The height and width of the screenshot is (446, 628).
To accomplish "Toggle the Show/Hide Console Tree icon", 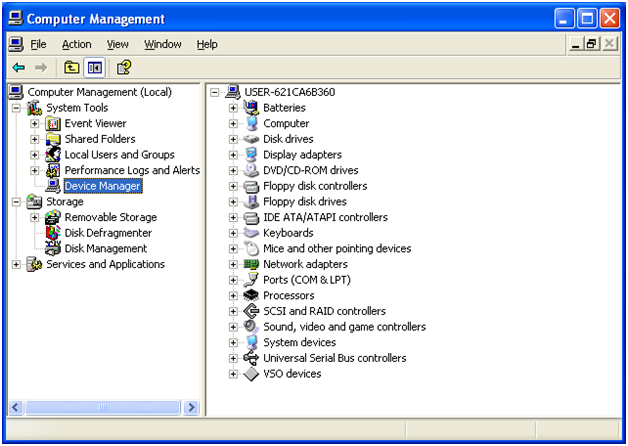I will [x=95, y=67].
